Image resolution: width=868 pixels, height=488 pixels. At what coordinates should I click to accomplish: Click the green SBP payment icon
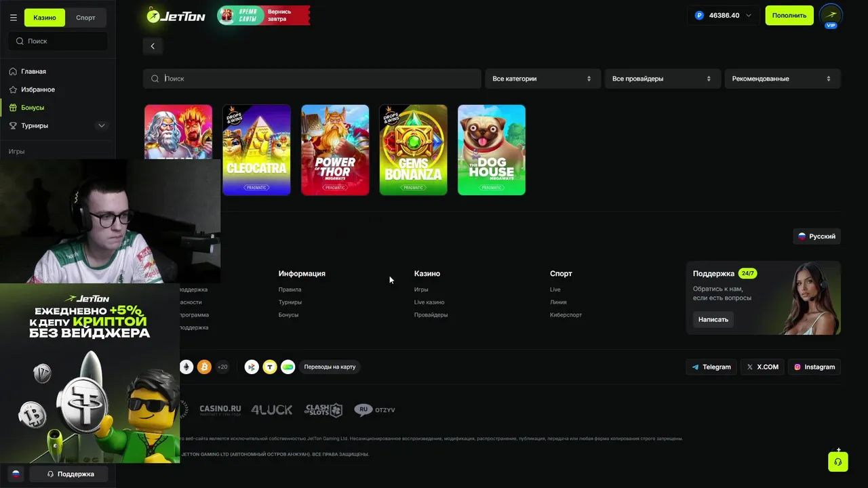point(288,367)
